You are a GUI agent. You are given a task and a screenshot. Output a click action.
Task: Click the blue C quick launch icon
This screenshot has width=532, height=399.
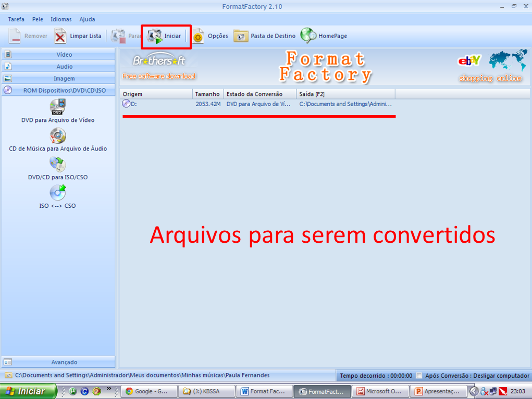tap(84, 391)
